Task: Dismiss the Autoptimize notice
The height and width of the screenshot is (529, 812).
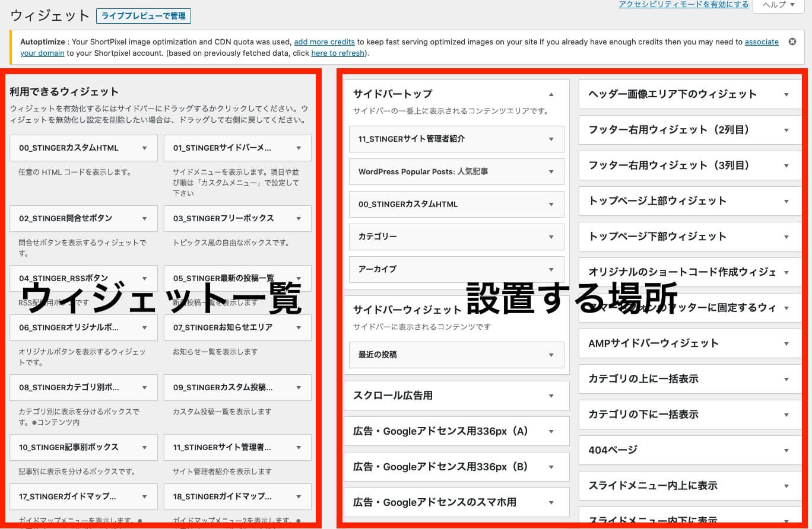Action: [x=792, y=42]
